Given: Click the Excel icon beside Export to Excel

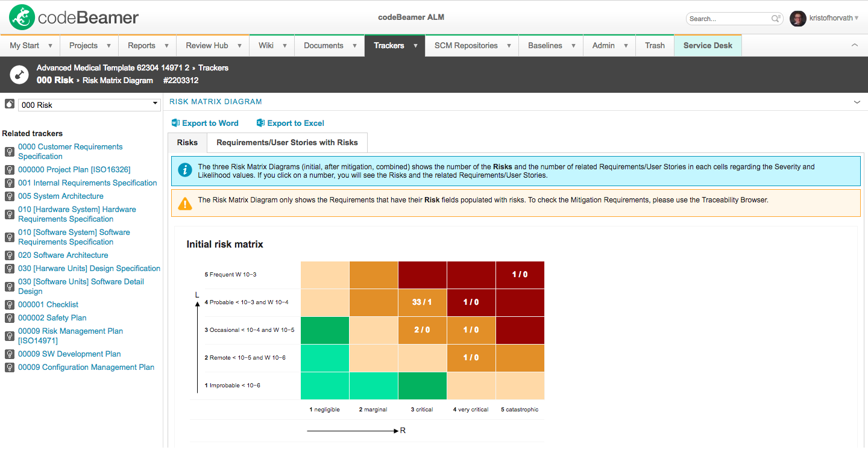Looking at the screenshot, I should [x=260, y=123].
